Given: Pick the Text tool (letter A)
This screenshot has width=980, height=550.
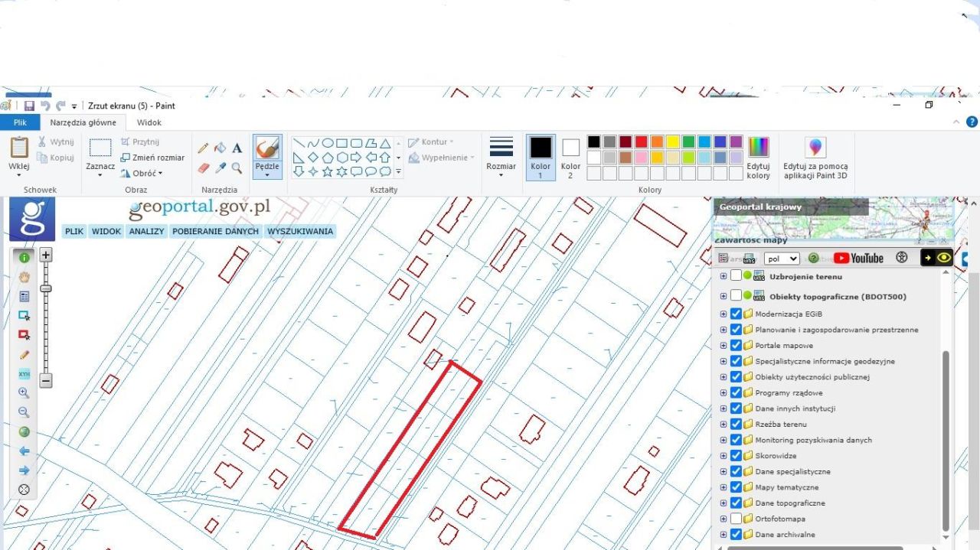Looking at the screenshot, I should click(x=237, y=148).
